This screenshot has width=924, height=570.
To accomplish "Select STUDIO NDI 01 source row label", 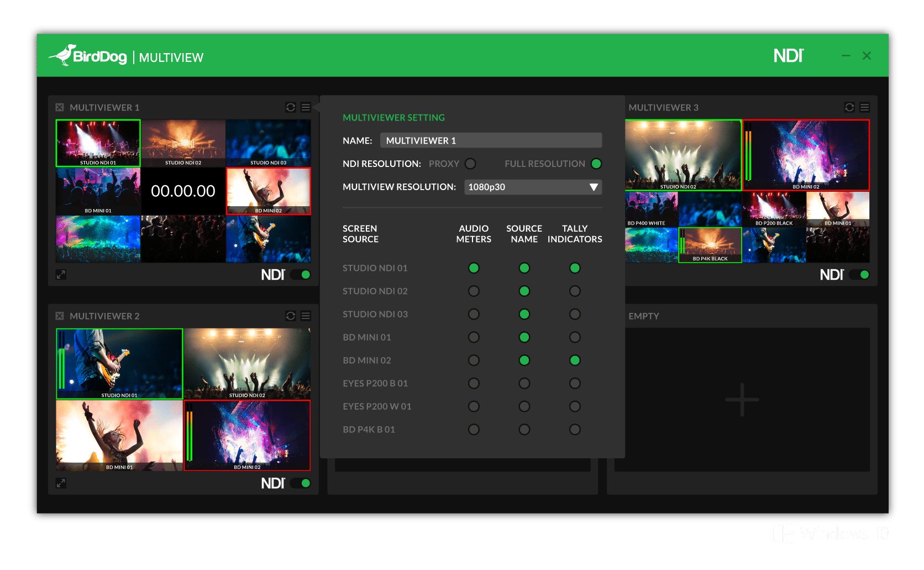I will pos(375,268).
